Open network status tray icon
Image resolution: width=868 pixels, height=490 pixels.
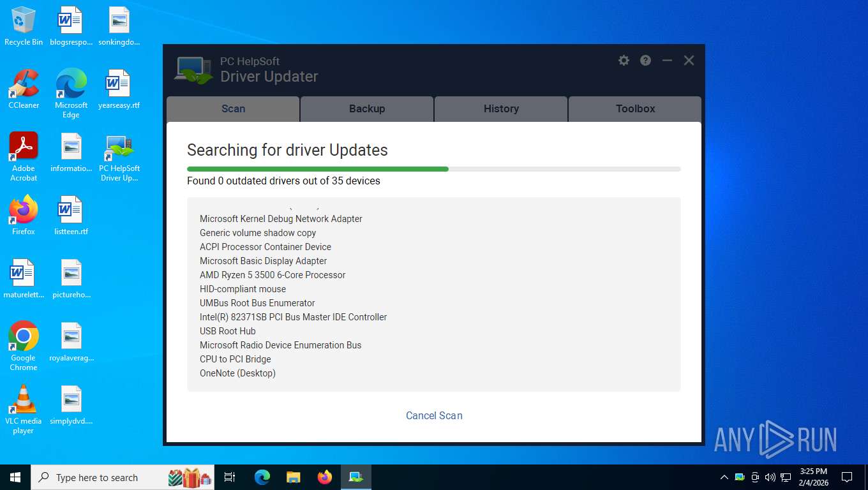tap(786, 477)
